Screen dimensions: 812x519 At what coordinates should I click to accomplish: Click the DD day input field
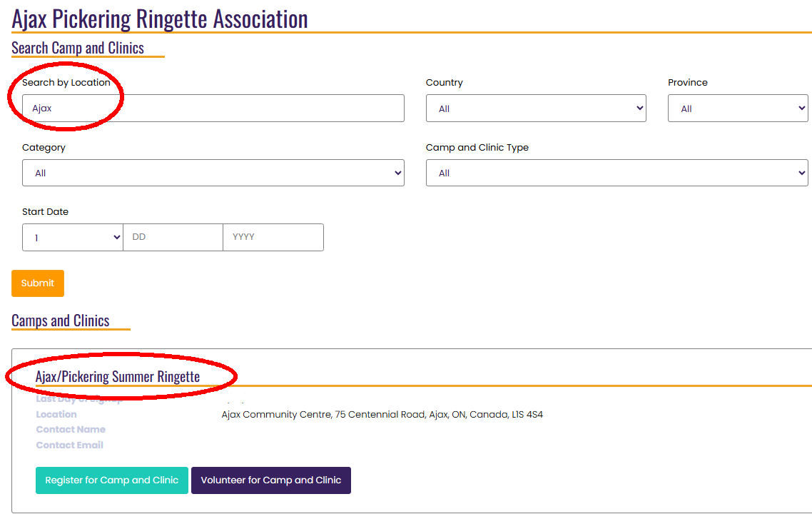tap(173, 238)
